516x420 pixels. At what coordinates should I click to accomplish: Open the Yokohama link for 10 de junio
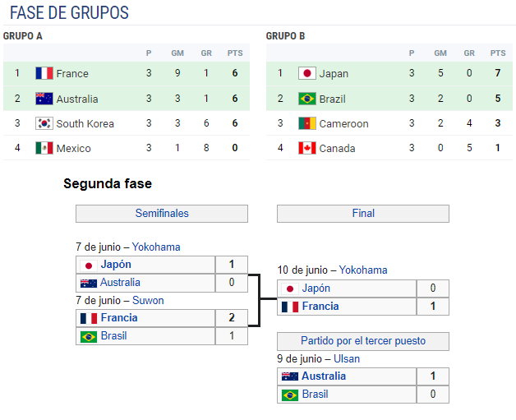point(363,270)
